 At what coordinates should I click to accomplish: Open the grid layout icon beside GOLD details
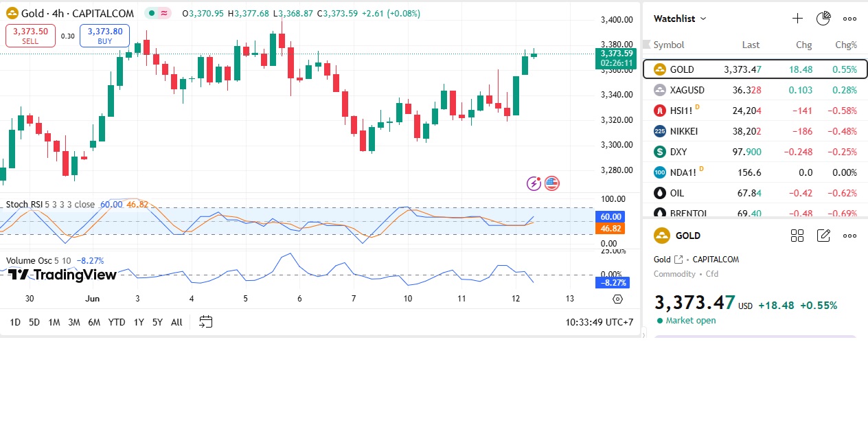[x=797, y=236]
